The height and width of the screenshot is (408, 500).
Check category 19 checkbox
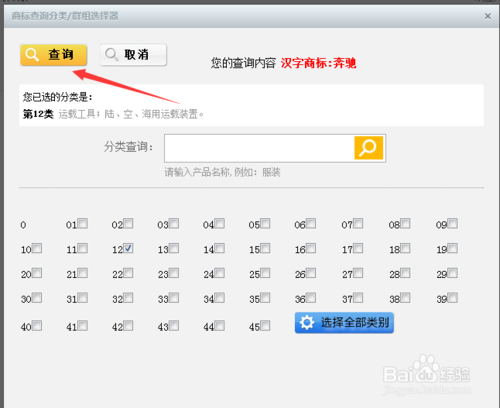coord(453,248)
